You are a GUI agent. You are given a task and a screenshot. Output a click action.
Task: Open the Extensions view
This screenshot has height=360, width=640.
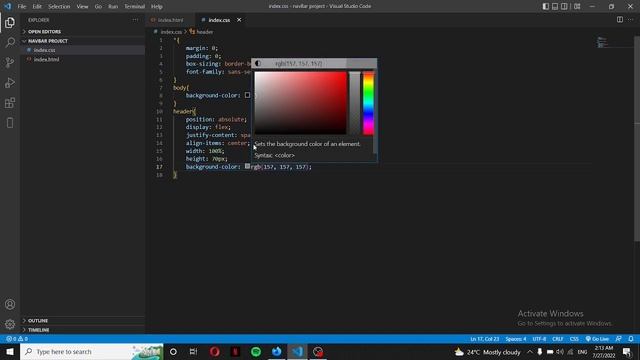point(10,102)
